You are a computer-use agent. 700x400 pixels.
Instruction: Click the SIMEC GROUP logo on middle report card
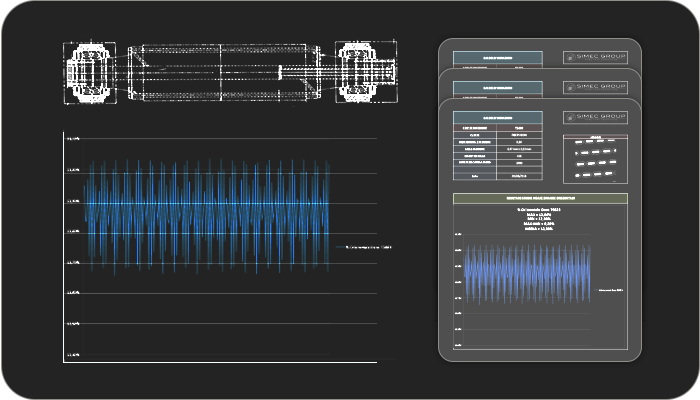click(x=596, y=87)
